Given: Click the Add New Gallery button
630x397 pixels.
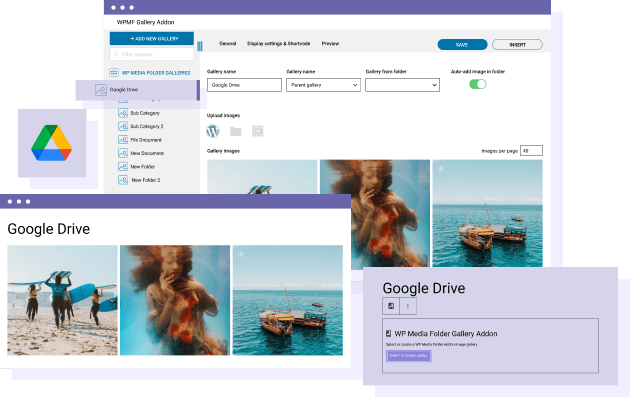Looking at the screenshot, I should pos(152,39).
